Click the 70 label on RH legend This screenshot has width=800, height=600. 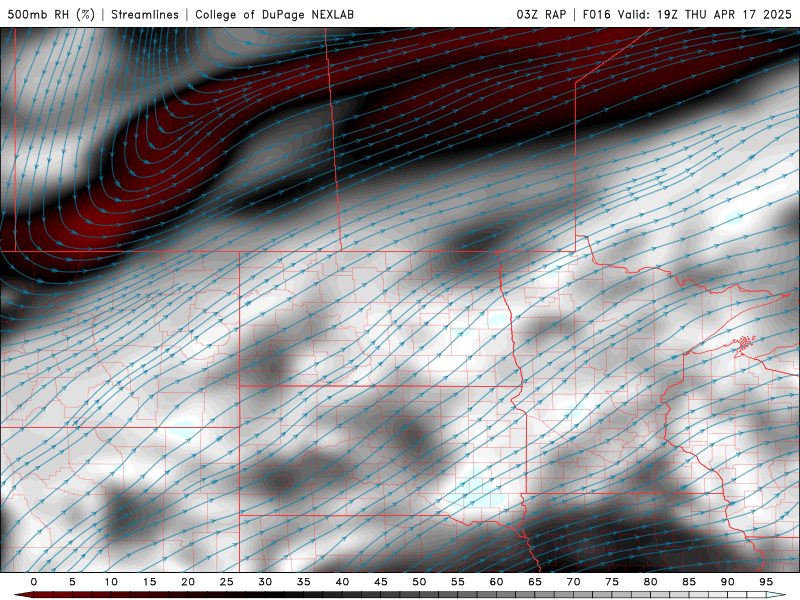tap(573, 582)
